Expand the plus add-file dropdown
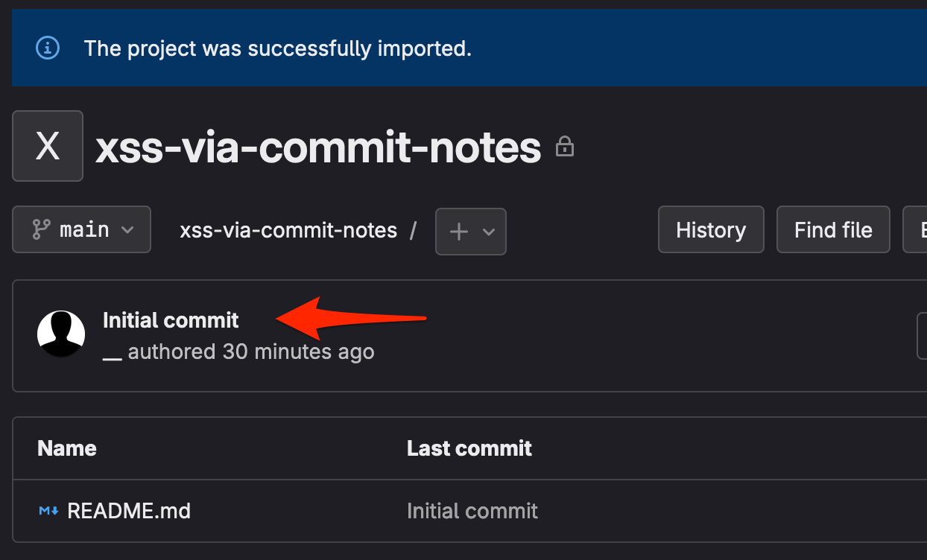 [471, 232]
